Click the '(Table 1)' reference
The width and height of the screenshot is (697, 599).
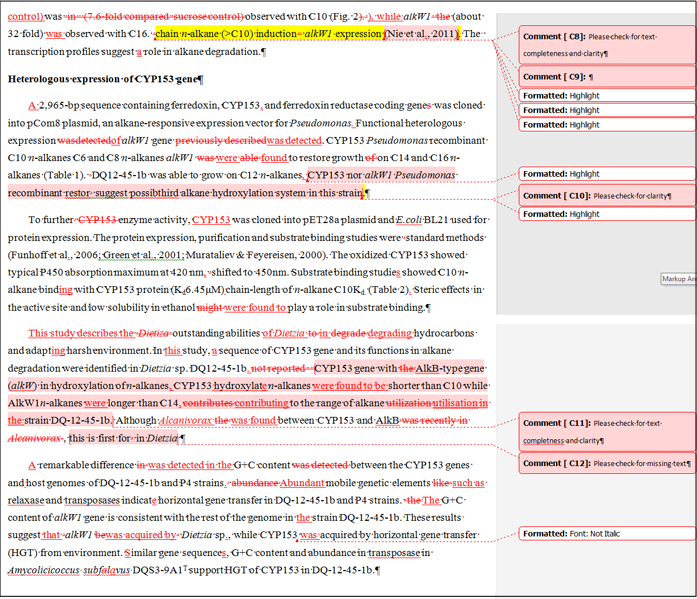click(x=64, y=175)
